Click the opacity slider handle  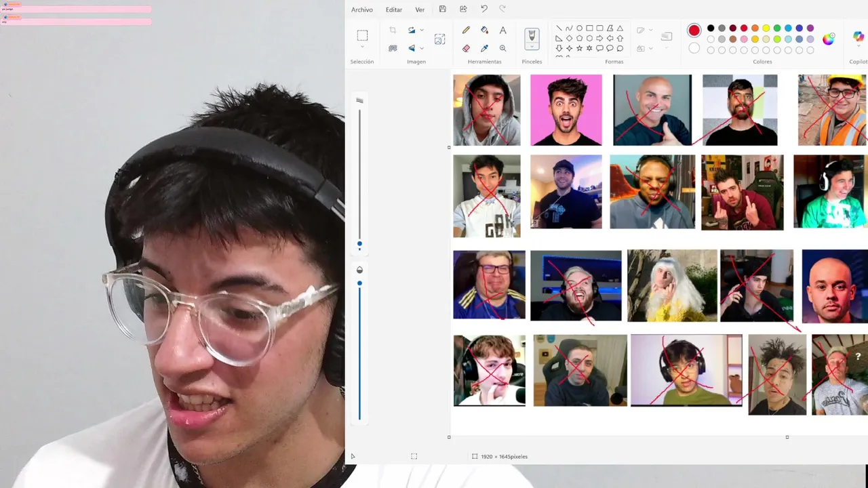[x=359, y=283]
